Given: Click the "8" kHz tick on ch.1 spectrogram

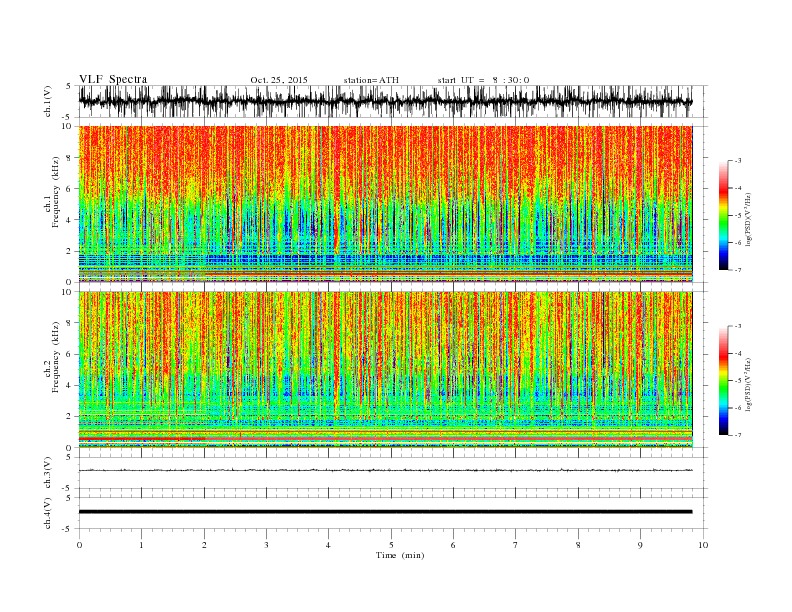Looking at the screenshot, I should (x=69, y=158).
